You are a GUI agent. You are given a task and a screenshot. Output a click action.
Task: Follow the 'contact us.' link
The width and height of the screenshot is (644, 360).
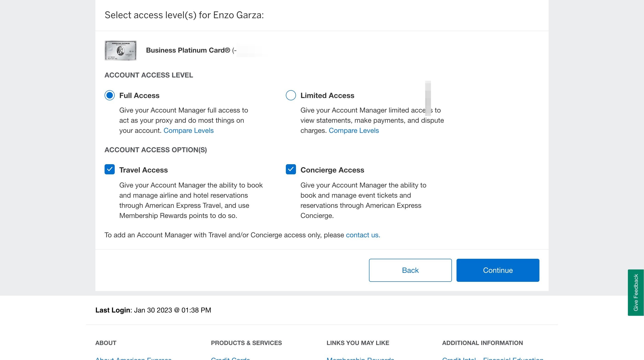tap(363, 235)
